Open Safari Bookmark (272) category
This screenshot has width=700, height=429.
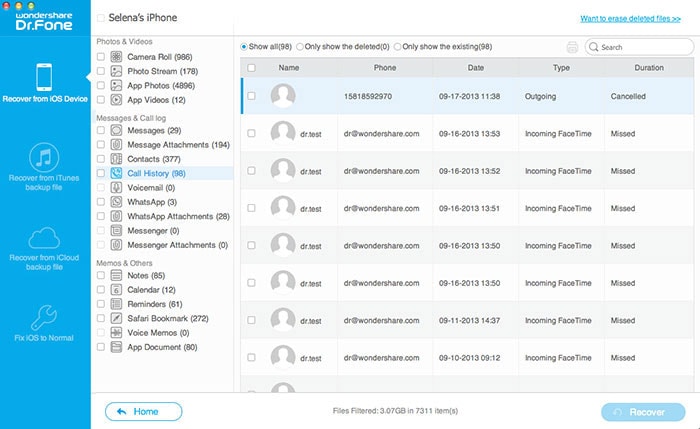pyautogui.click(x=168, y=318)
